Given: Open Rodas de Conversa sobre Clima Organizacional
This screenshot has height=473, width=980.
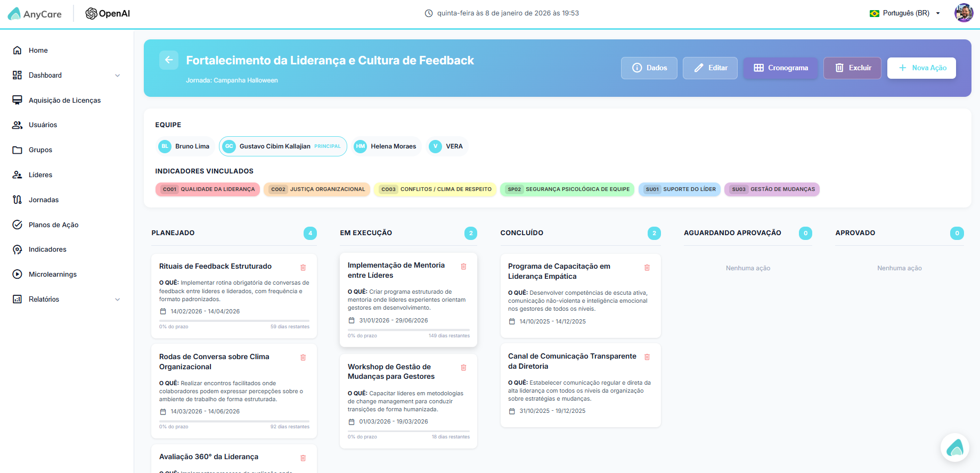Looking at the screenshot, I should 214,362.
